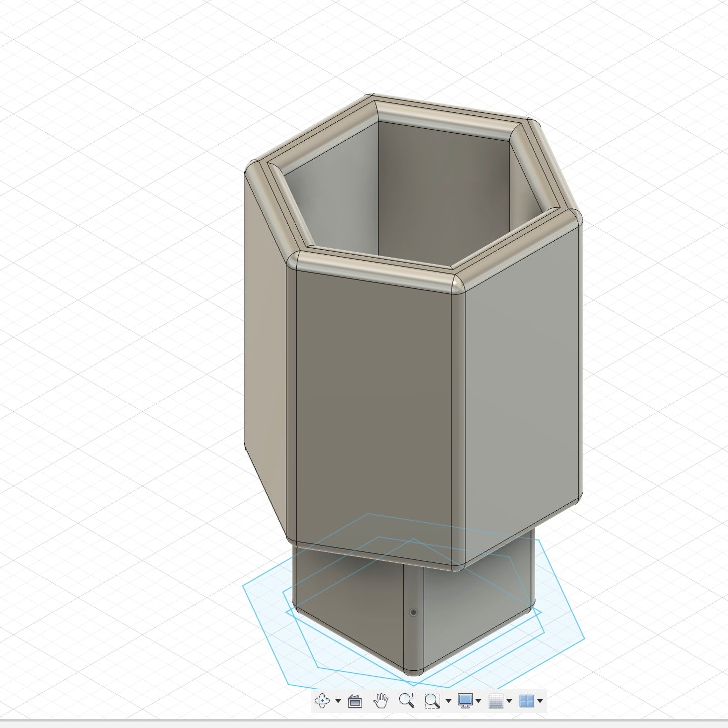Viewport: 728px width, 728px height.
Task: Select the Orbit tool
Action: (322, 701)
